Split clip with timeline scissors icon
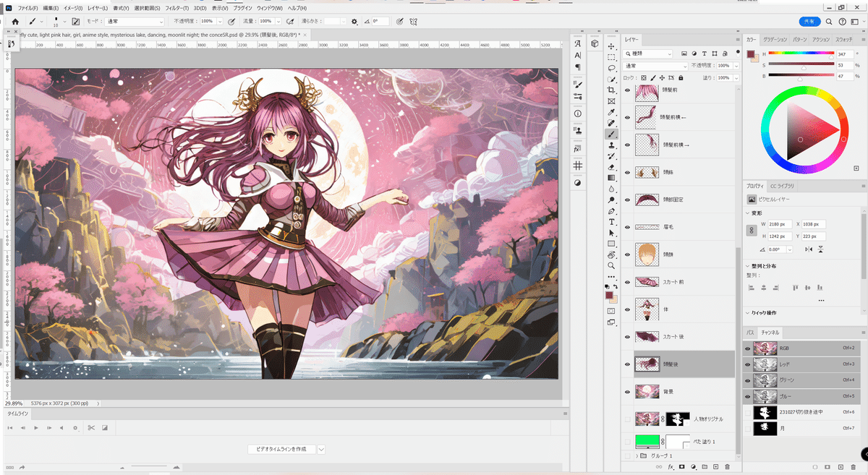 click(x=91, y=428)
